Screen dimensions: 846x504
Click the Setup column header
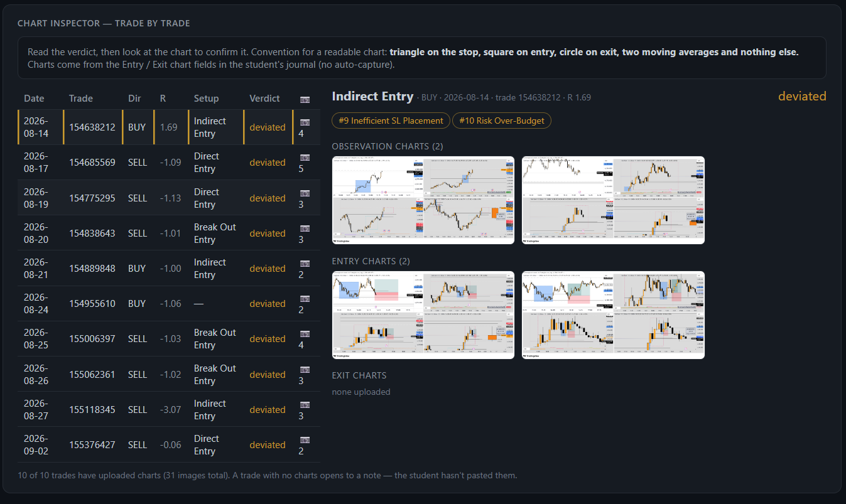206,99
